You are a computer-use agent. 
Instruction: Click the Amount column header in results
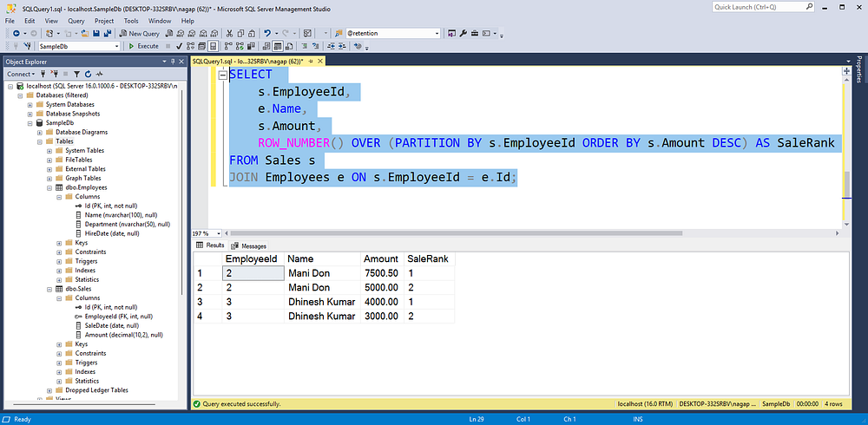click(381, 259)
